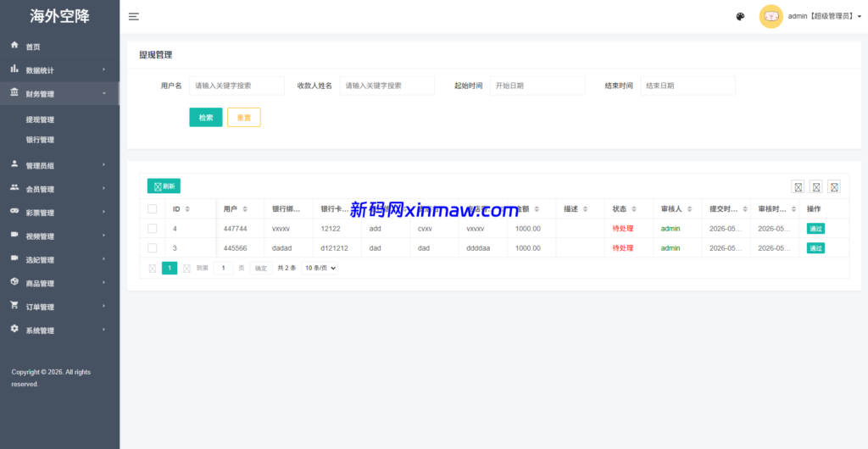Click the bar chart icon for 数据统计
This screenshot has height=449, width=868.
click(15, 69)
